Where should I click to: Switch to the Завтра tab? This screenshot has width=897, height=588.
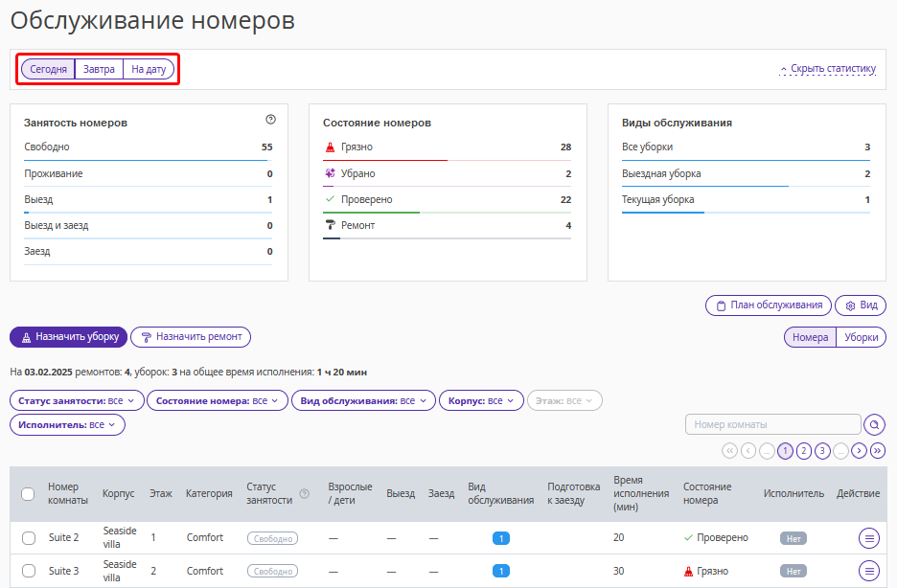coord(99,70)
